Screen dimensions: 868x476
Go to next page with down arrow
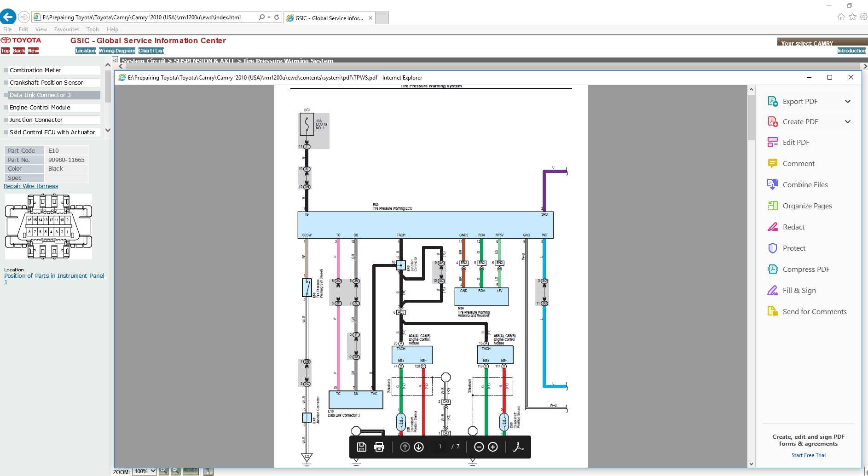click(x=419, y=447)
